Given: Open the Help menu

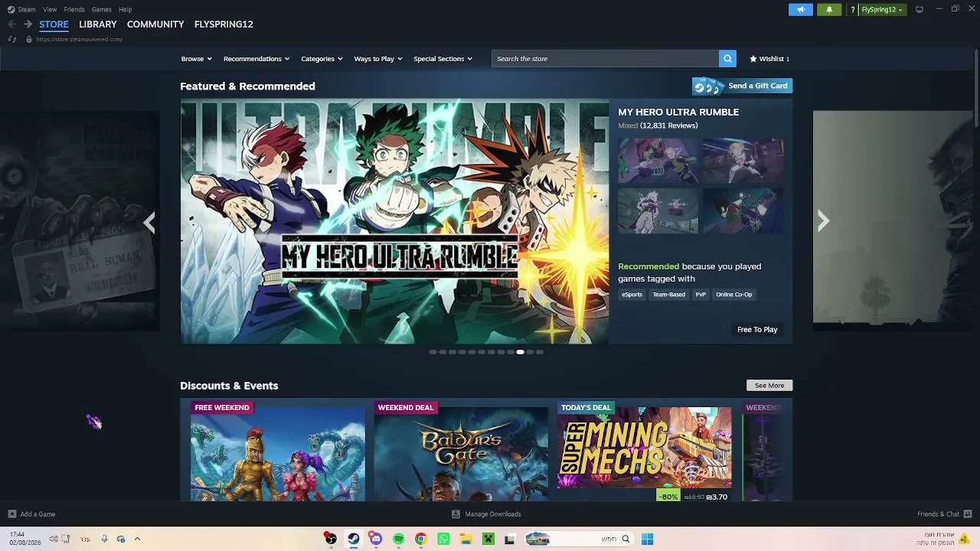Looking at the screenshot, I should coord(125,9).
